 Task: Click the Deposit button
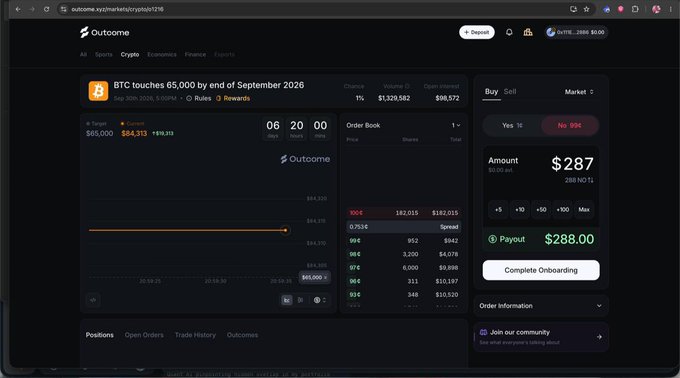(x=477, y=32)
